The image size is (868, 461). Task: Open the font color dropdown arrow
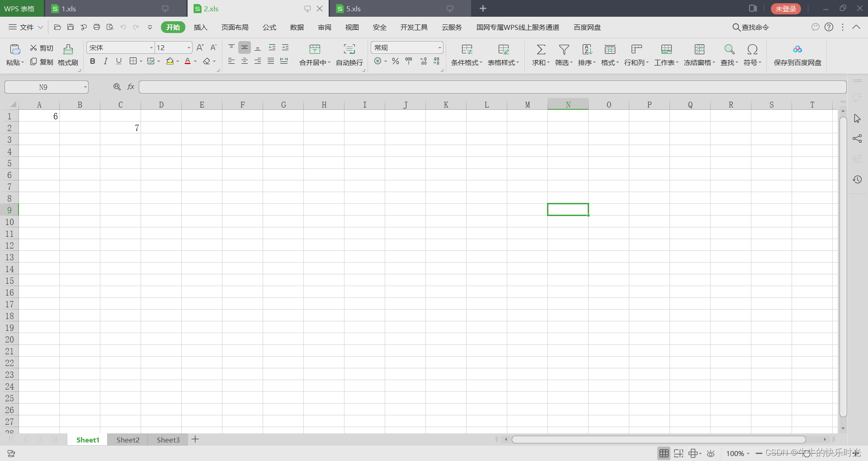(195, 61)
